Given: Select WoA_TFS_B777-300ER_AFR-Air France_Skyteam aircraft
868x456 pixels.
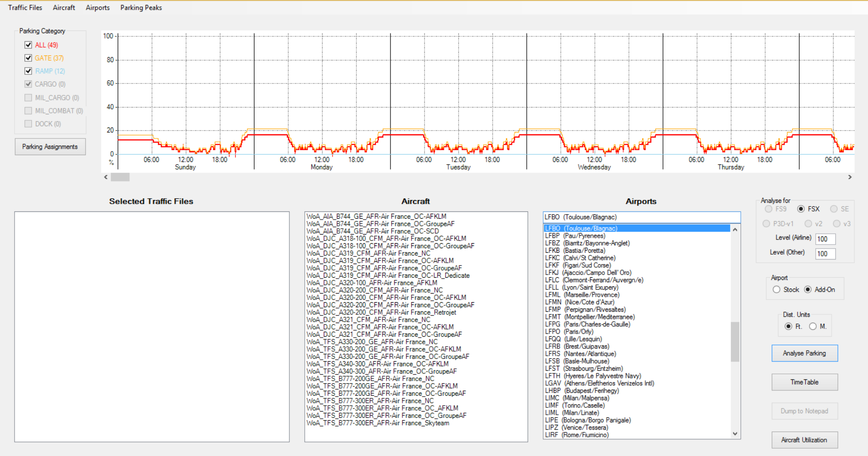Looking at the screenshot, I should pyautogui.click(x=416, y=423).
